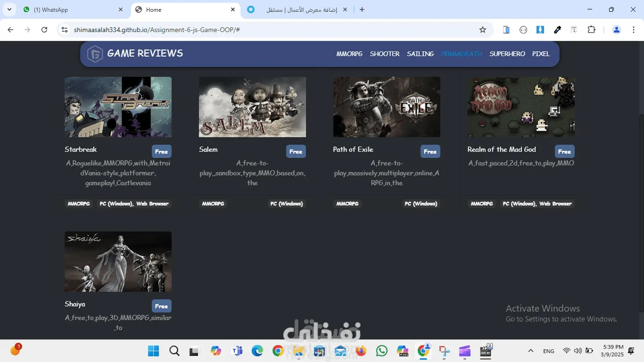
Task: Click the Path of Exile game title
Action: click(353, 149)
